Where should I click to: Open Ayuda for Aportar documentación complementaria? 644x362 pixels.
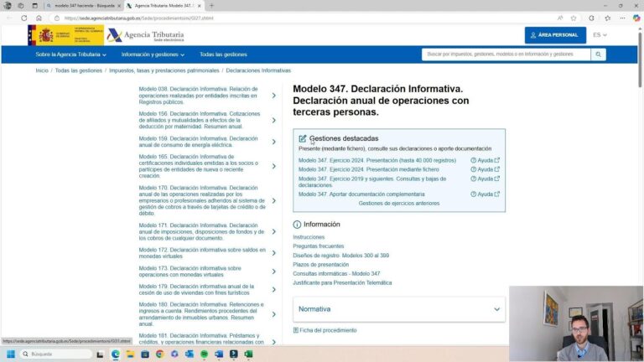coord(485,194)
